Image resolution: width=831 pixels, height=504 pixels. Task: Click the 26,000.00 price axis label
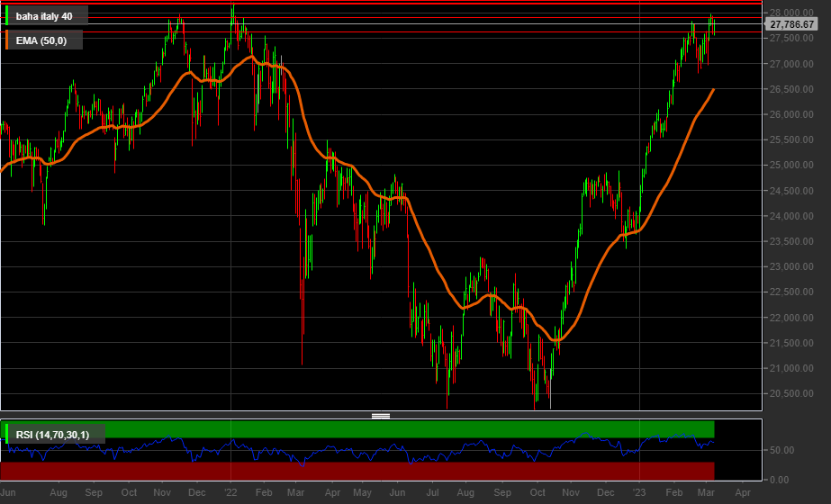coord(791,114)
